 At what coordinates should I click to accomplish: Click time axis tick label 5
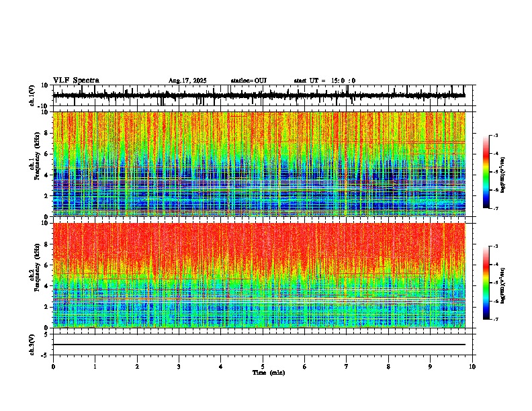tap(263, 367)
